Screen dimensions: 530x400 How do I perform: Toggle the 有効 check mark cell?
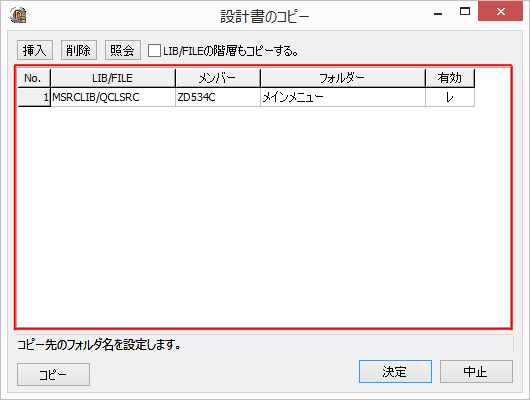pyautogui.click(x=450, y=97)
